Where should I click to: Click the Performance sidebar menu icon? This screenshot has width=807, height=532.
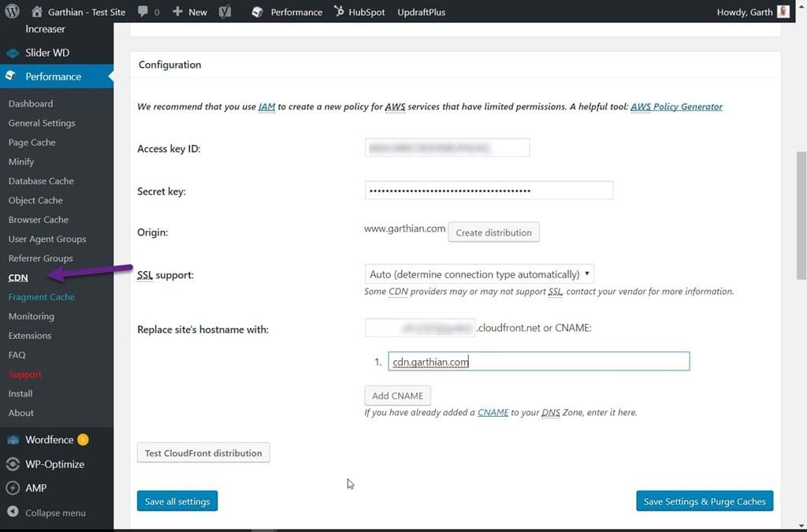click(11, 76)
